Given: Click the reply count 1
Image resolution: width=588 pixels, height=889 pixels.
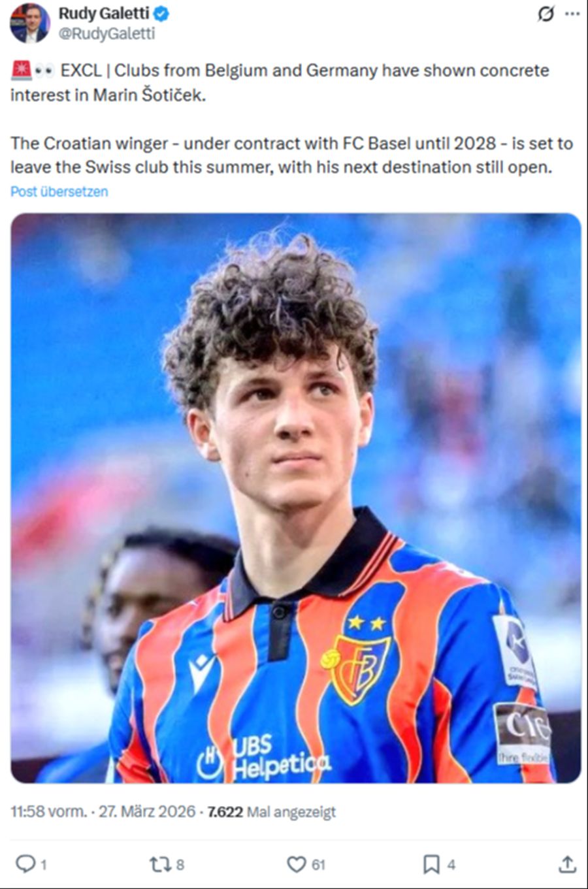Looking at the screenshot, I should (x=43, y=865).
